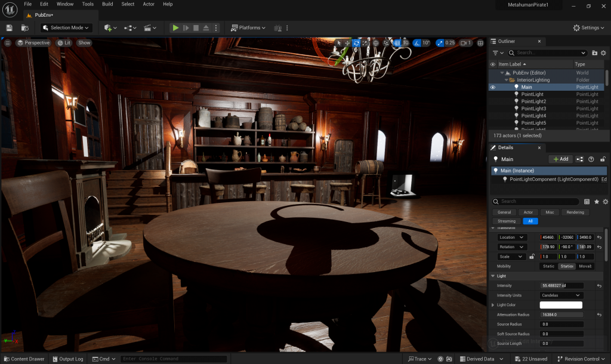Activate the translate gizmo tool
This screenshot has width=611, height=364.
(348, 43)
